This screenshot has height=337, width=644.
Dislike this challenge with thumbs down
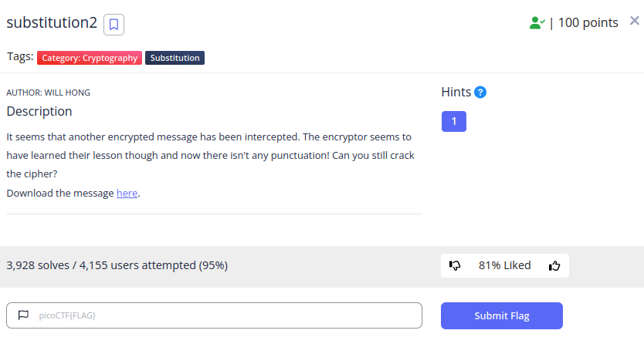click(x=455, y=265)
